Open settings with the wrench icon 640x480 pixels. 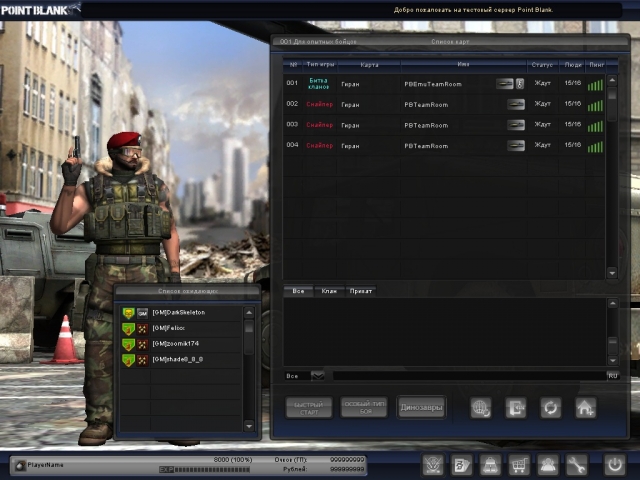[x=576, y=464]
